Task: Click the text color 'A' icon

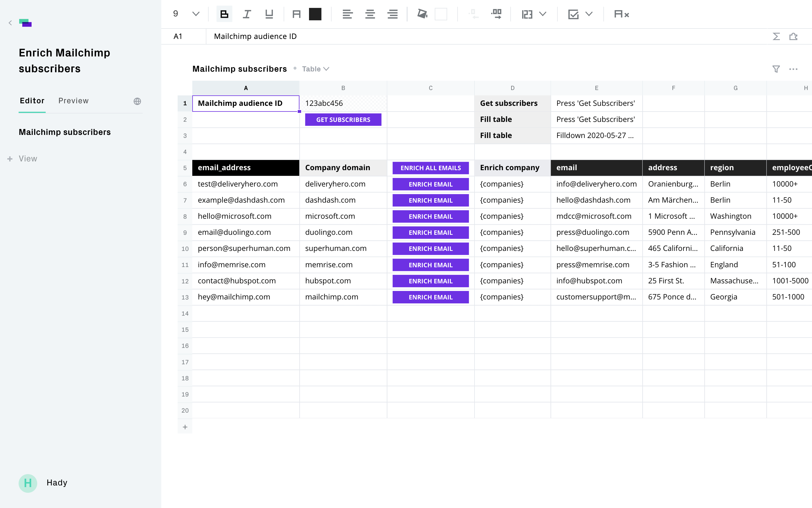Action: pyautogui.click(x=296, y=14)
